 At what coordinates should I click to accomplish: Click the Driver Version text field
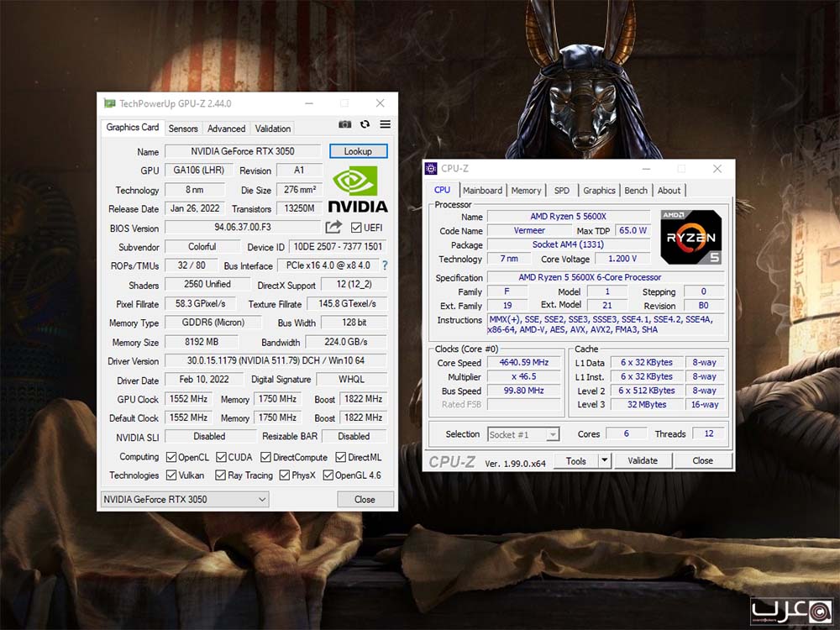click(276, 360)
